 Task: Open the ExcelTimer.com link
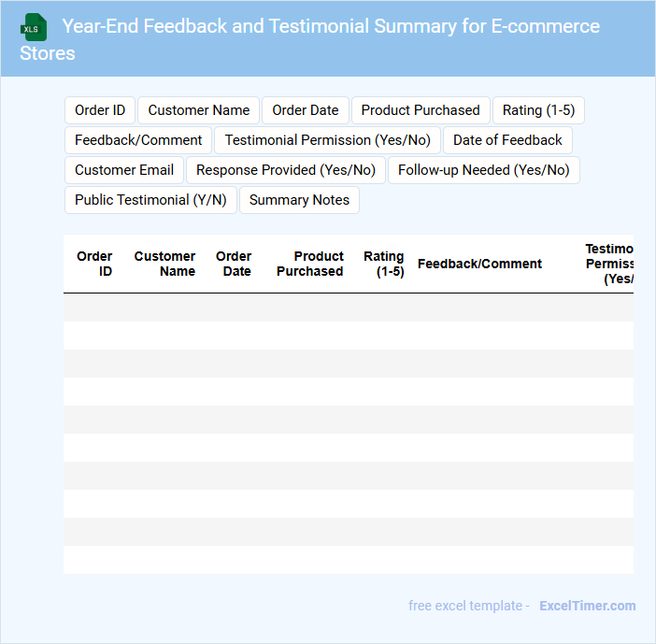(587, 606)
